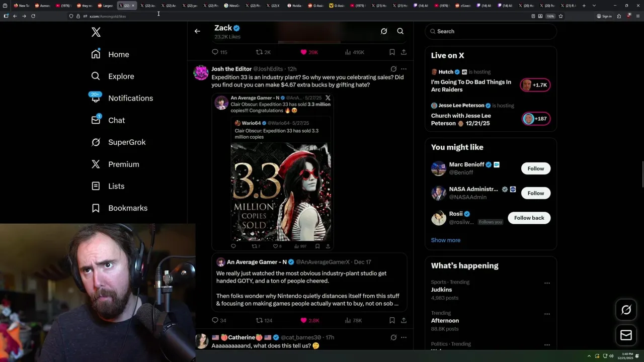Open Marc Benioff's profile avatar

[439, 168]
